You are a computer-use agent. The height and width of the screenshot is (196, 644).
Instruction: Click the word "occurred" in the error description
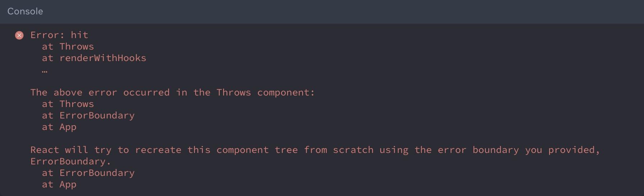click(x=146, y=93)
